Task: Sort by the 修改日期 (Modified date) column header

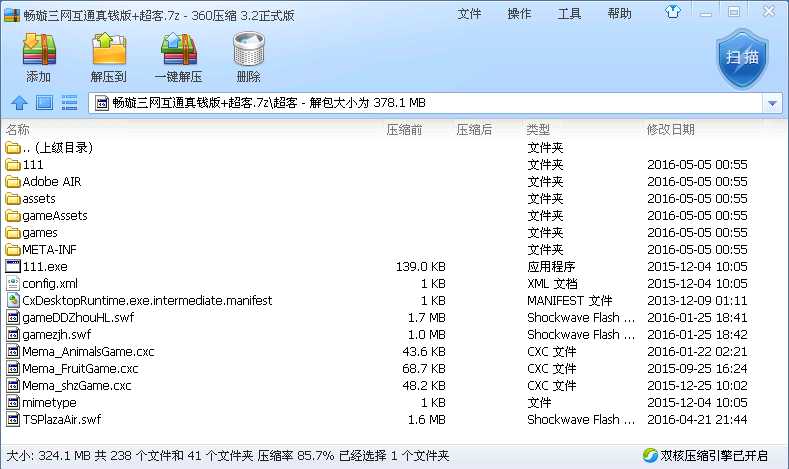Action: pos(671,130)
